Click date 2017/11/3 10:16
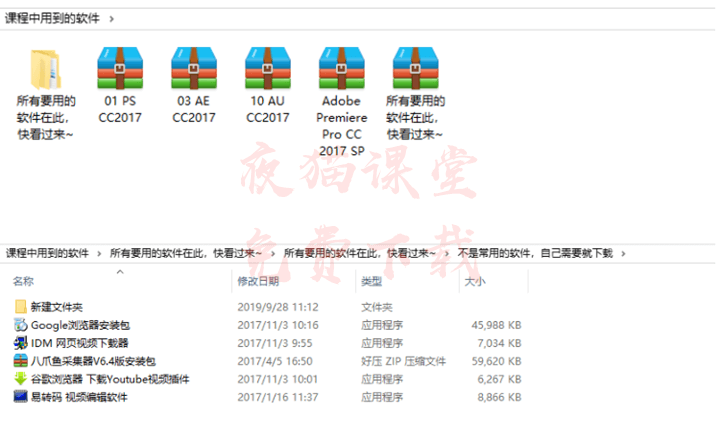Viewport: 720px width, 438px height. 278,325
